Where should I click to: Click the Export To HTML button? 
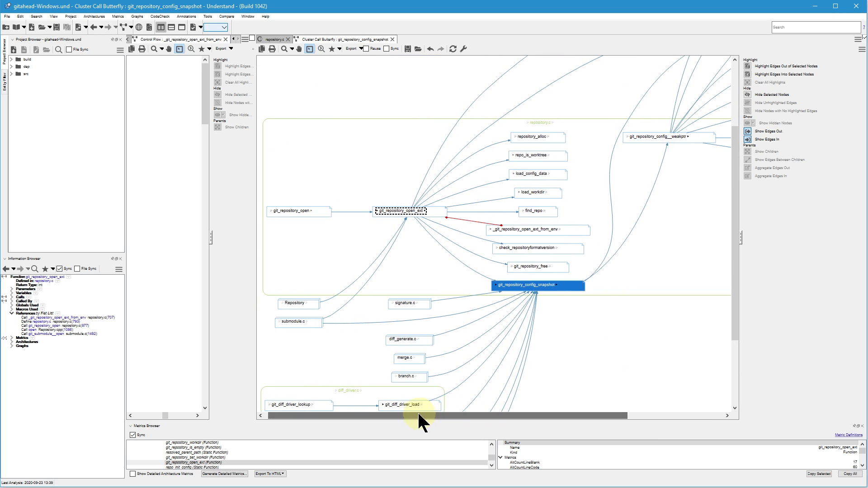[x=269, y=473]
